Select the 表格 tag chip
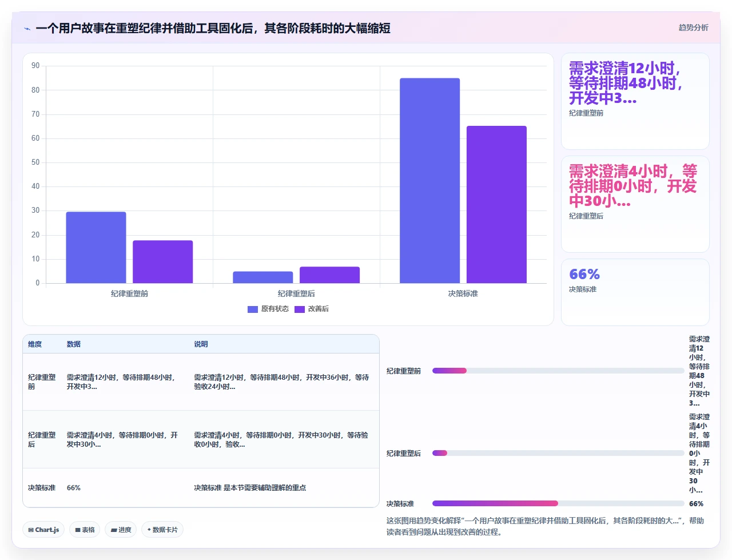Image resolution: width=732 pixels, height=560 pixels. [85, 530]
